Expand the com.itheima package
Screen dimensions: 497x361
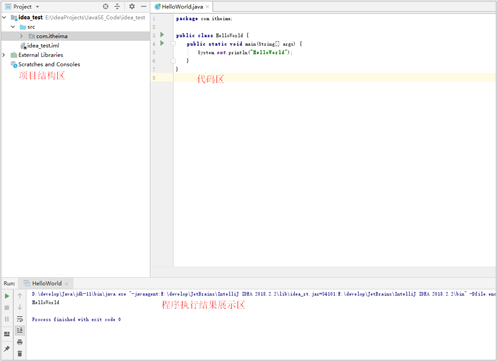[21, 36]
